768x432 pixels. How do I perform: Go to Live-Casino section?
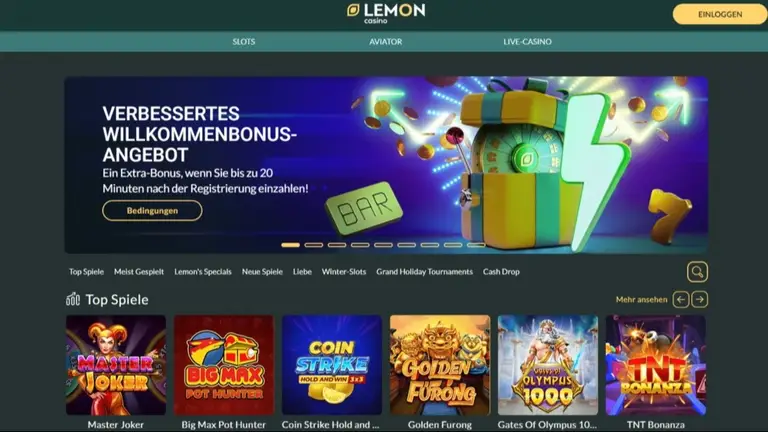coord(528,42)
